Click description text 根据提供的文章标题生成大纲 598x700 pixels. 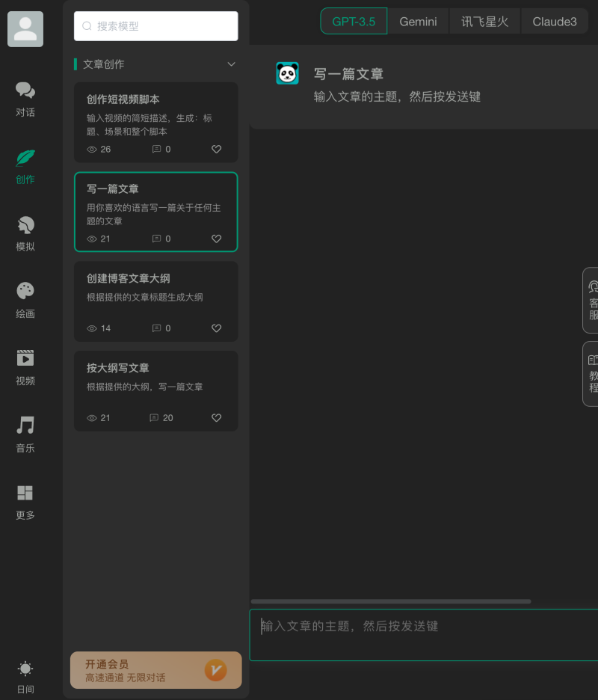point(144,298)
